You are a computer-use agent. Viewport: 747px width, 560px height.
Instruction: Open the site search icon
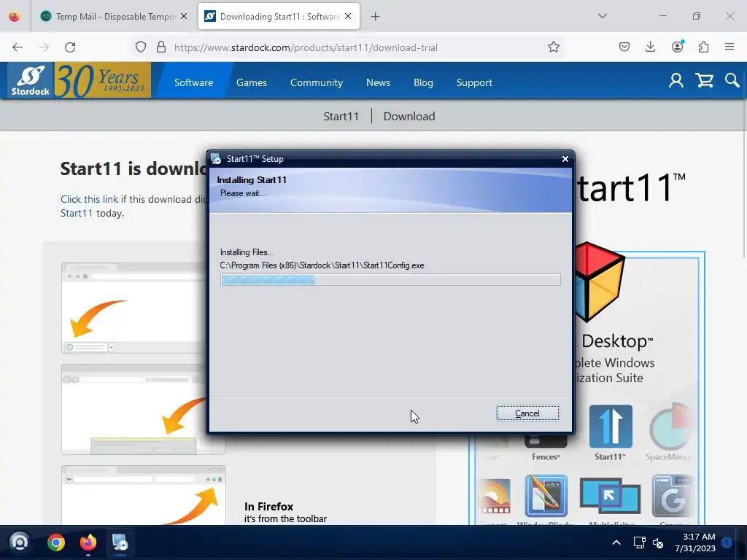point(732,80)
